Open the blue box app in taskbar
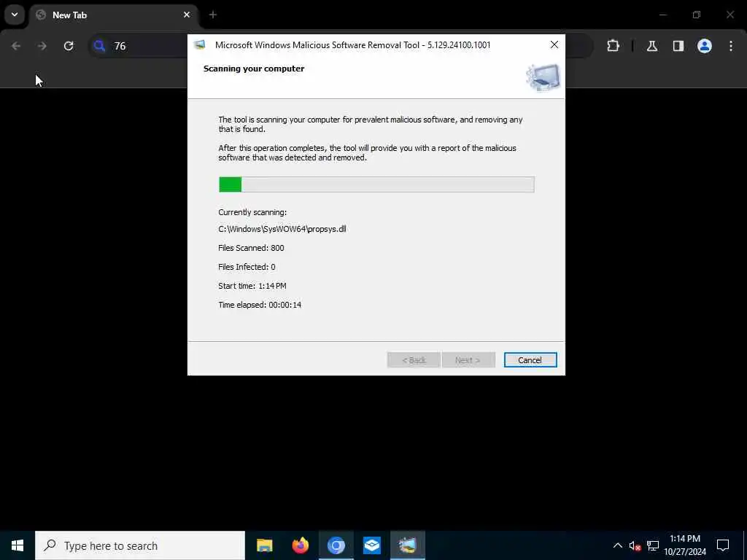 pos(371,545)
